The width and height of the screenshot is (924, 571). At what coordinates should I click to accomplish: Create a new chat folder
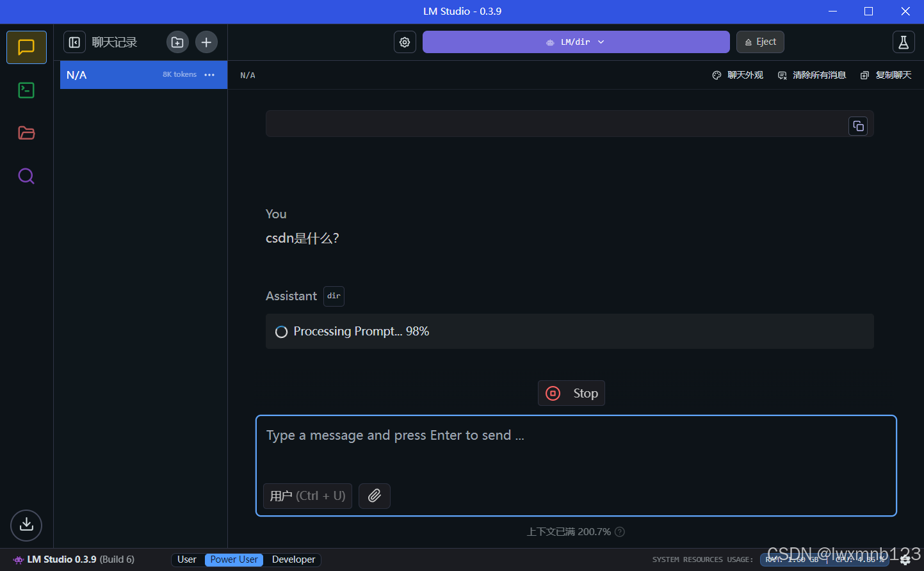pyautogui.click(x=177, y=42)
